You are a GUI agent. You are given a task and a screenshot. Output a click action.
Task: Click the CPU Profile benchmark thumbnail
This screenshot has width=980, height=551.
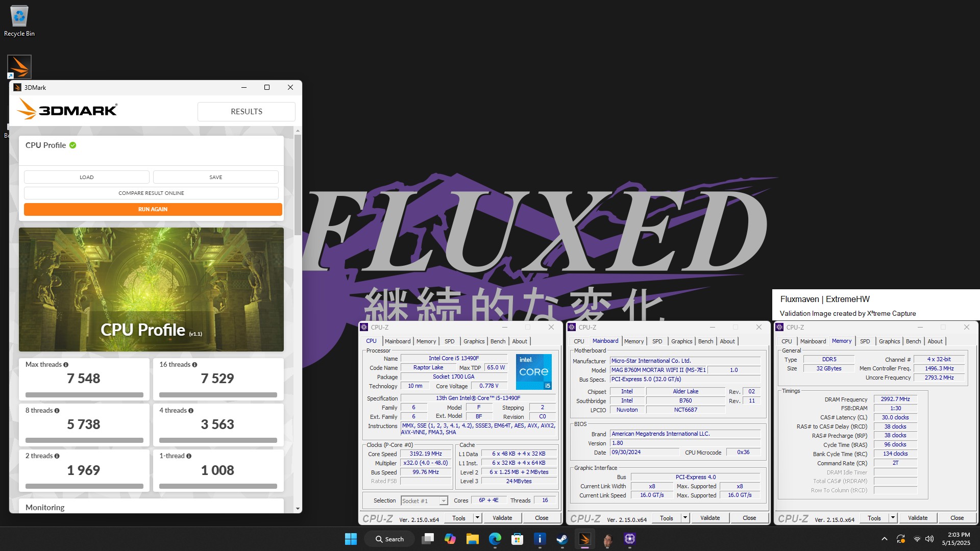pos(151,289)
